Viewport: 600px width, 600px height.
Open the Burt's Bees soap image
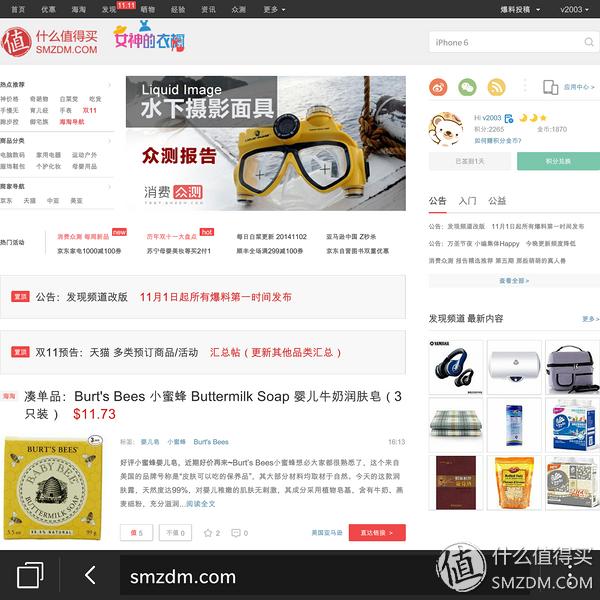point(53,488)
